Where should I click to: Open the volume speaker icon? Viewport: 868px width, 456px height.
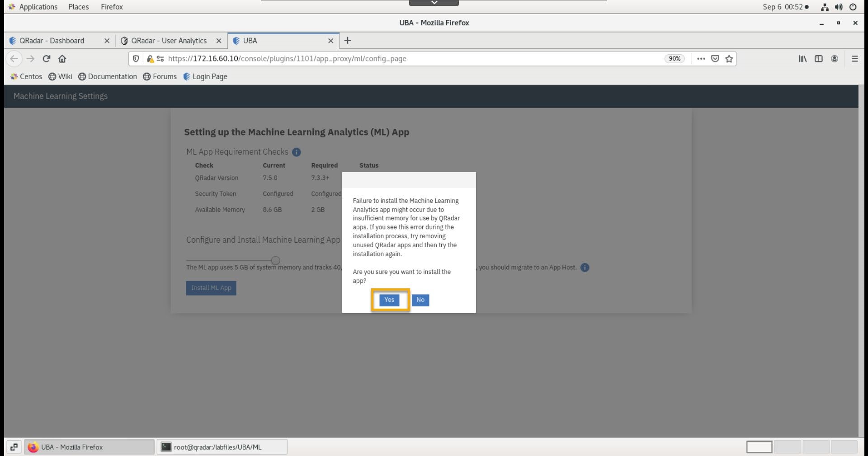coord(839,7)
